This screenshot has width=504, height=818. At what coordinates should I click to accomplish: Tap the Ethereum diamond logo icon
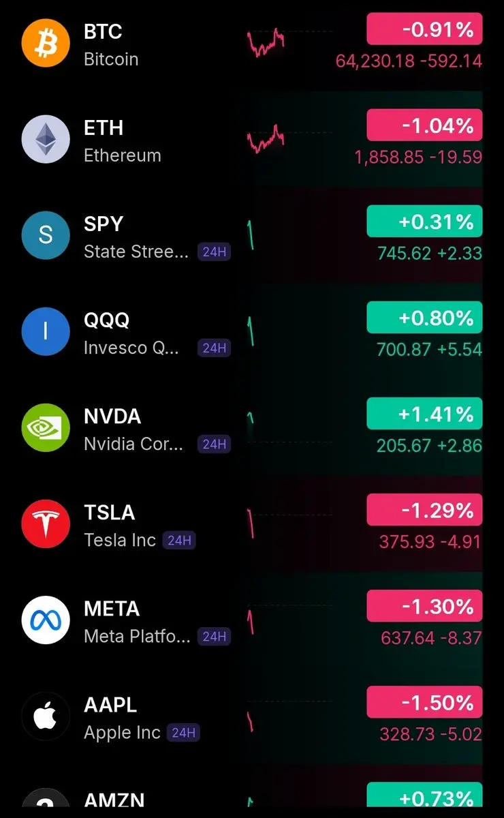(x=46, y=139)
